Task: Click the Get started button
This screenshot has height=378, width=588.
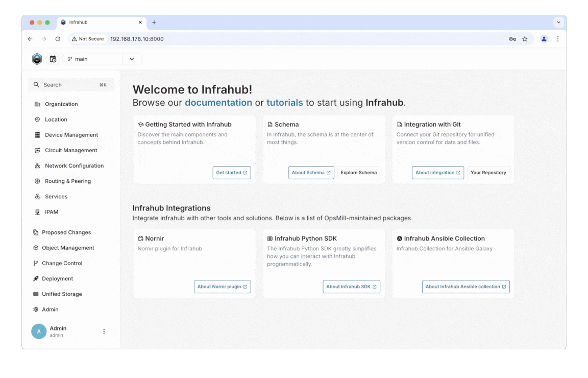Action: (x=232, y=173)
